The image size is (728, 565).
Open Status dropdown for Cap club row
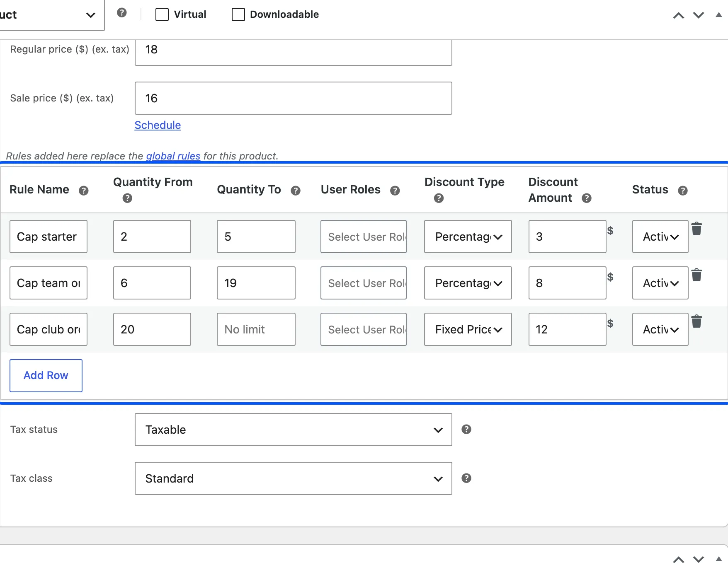click(x=660, y=329)
